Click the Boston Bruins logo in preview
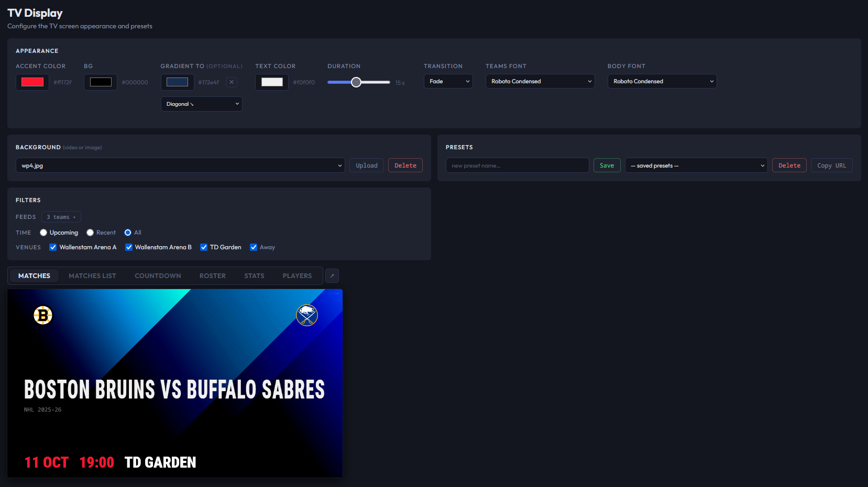Image resolution: width=868 pixels, height=487 pixels. coord(43,315)
